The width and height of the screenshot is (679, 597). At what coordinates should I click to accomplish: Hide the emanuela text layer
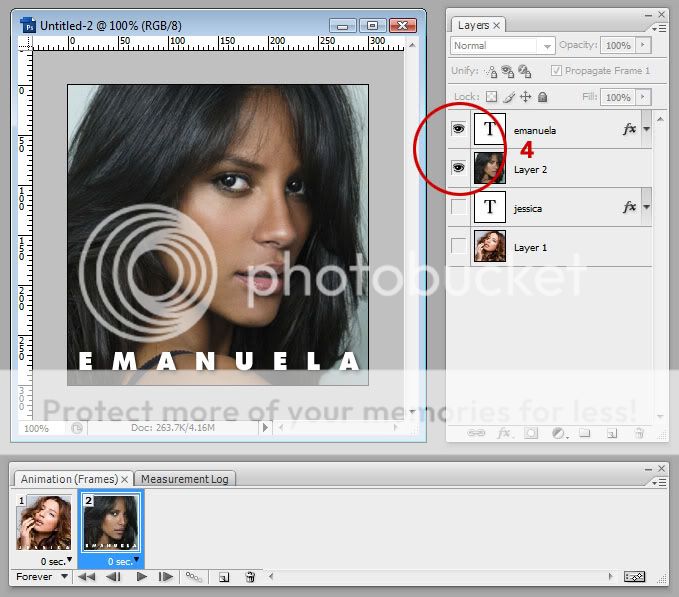pos(459,129)
